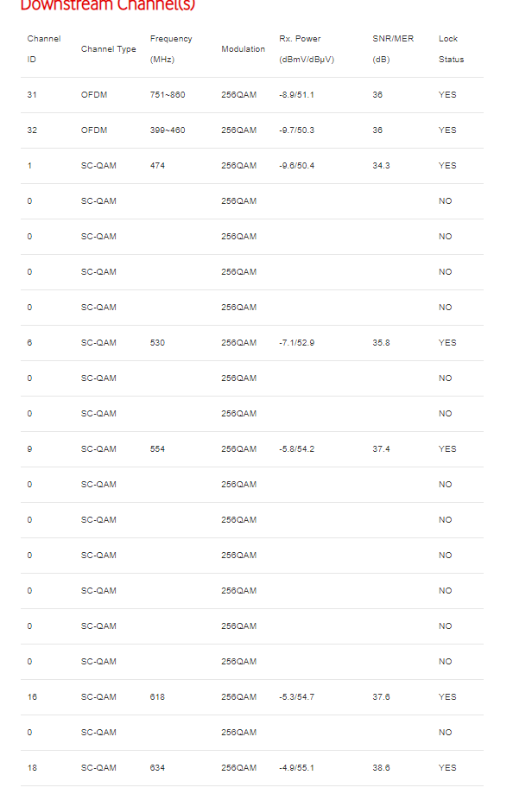The width and height of the screenshot is (532, 794).
Task: Click the YES lock status of channel 18
Action: pos(447,768)
